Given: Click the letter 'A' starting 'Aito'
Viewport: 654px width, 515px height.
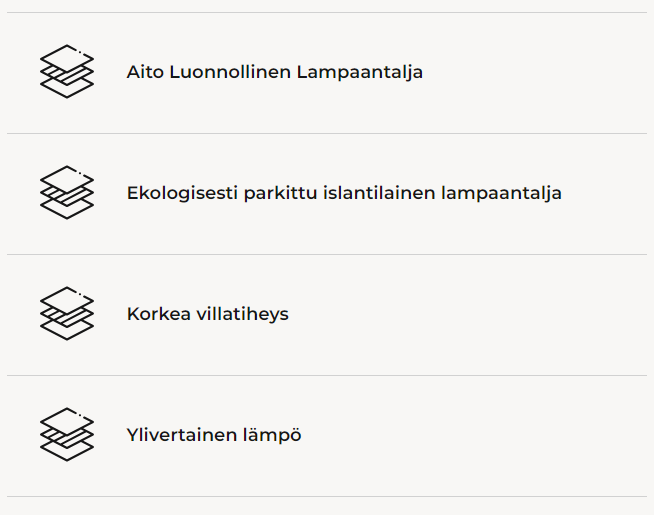Looking at the screenshot, I should tap(133, 73).
